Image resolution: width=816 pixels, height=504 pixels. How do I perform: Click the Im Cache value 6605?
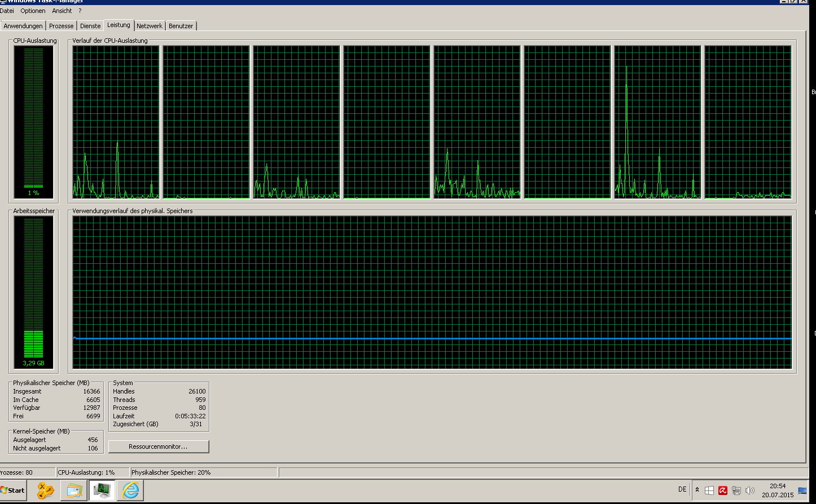(93, 400)
